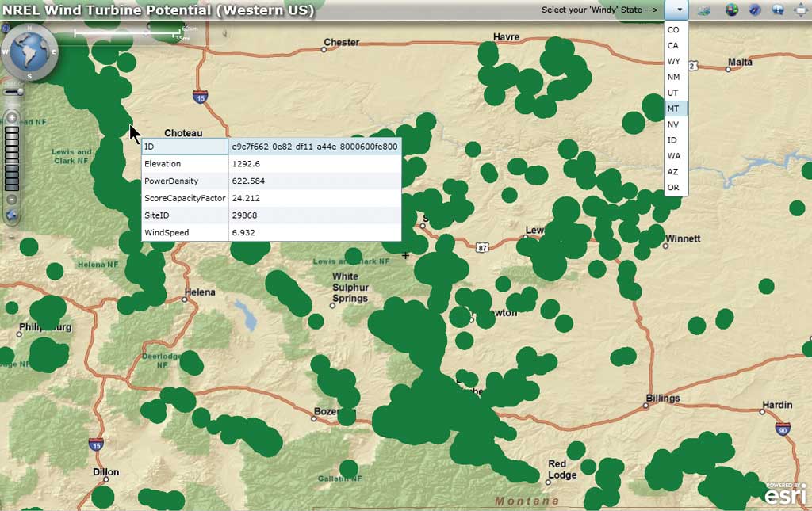Select MT in the state list
This screenshot has height=511, width=812.
tap(676, 109)
